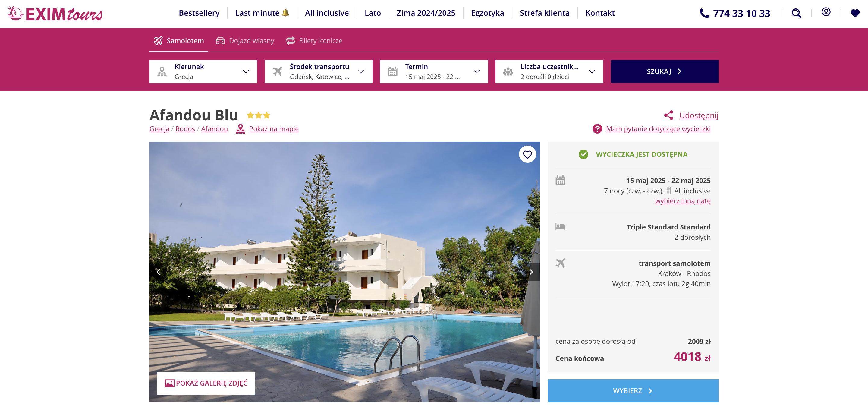Open the user account icon

(x=826, y=12)
